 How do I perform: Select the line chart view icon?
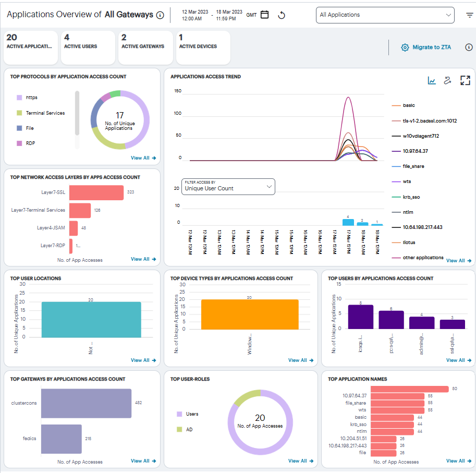point(432,80)
